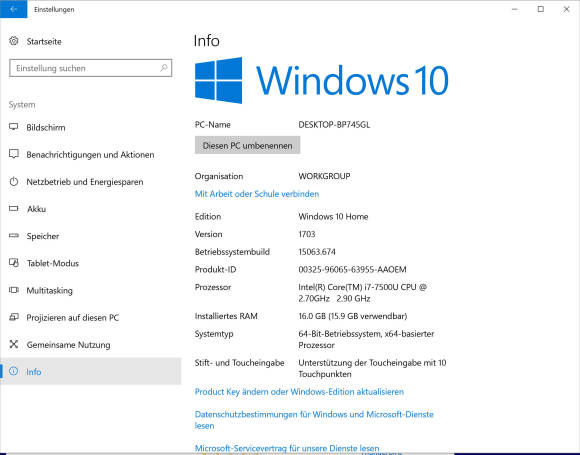Open the Projizieren auf diesen PC icon
Image resolution: width=580 pixels, height=455 pixels.
[x=14, y=317]
